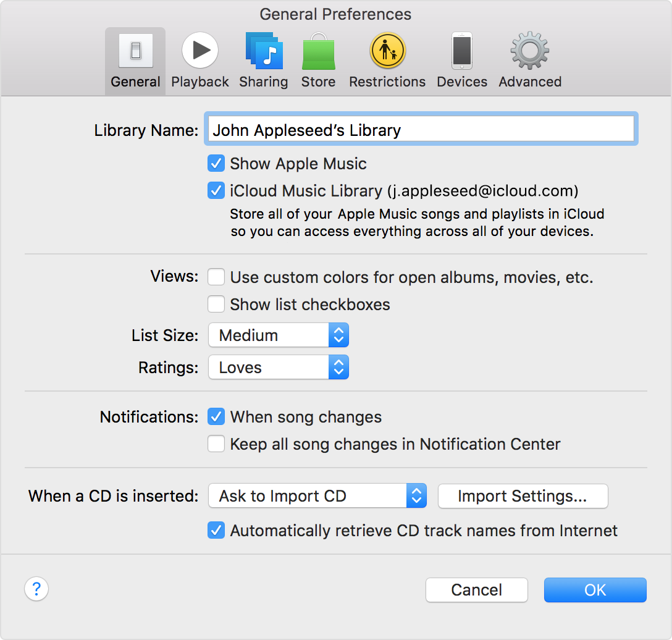Open the List Size dropdown set to Medium
672x640 pixels.
point(279,335)
